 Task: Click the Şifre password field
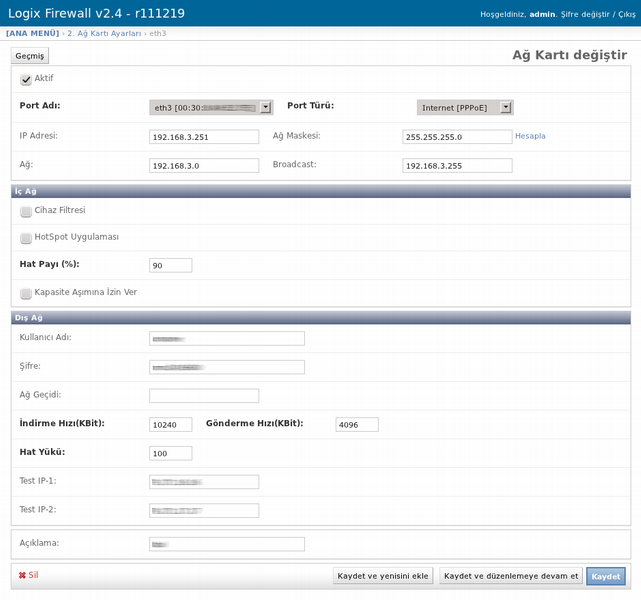click(x=227, y=367)
